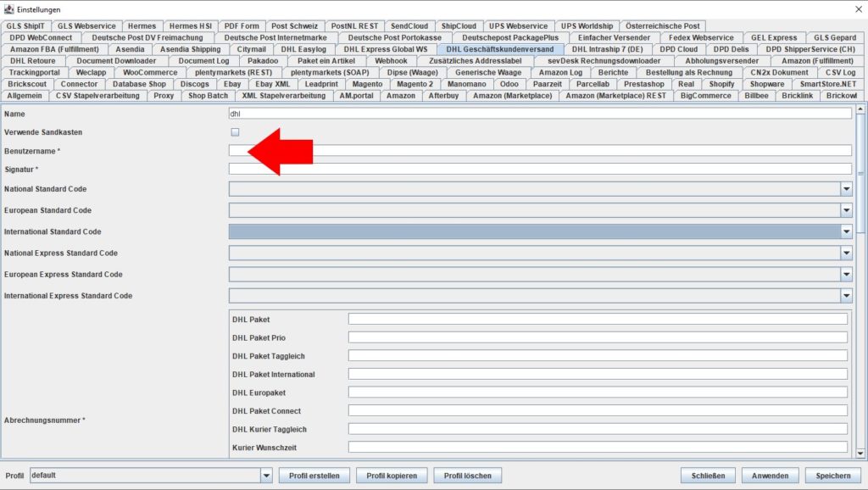This screenshot has height=490, width=868.
Task: Select the Allgemein tab
Action: tap(25, 96)
